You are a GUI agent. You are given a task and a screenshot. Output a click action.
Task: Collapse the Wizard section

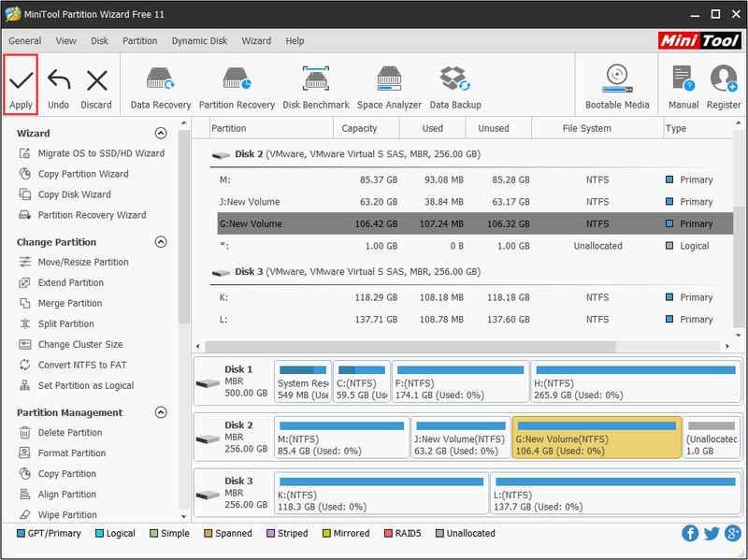click(x=161, y=133)
